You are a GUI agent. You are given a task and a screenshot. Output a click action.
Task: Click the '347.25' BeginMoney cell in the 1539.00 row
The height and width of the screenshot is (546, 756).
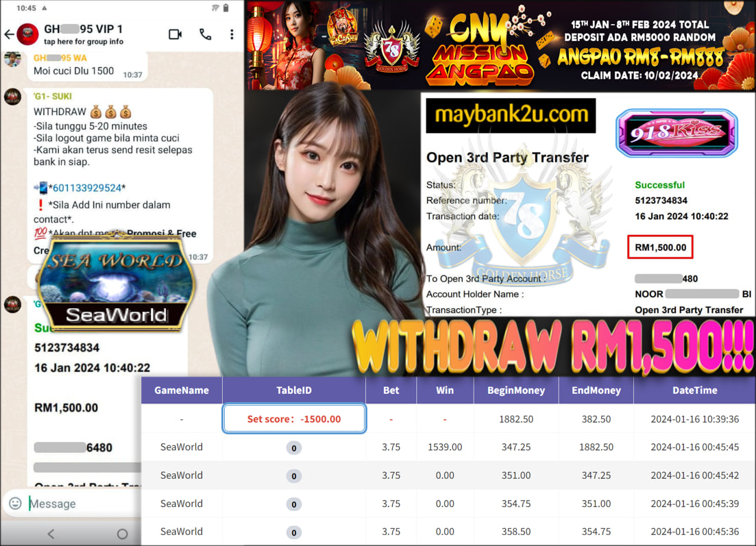click(516, 447)
